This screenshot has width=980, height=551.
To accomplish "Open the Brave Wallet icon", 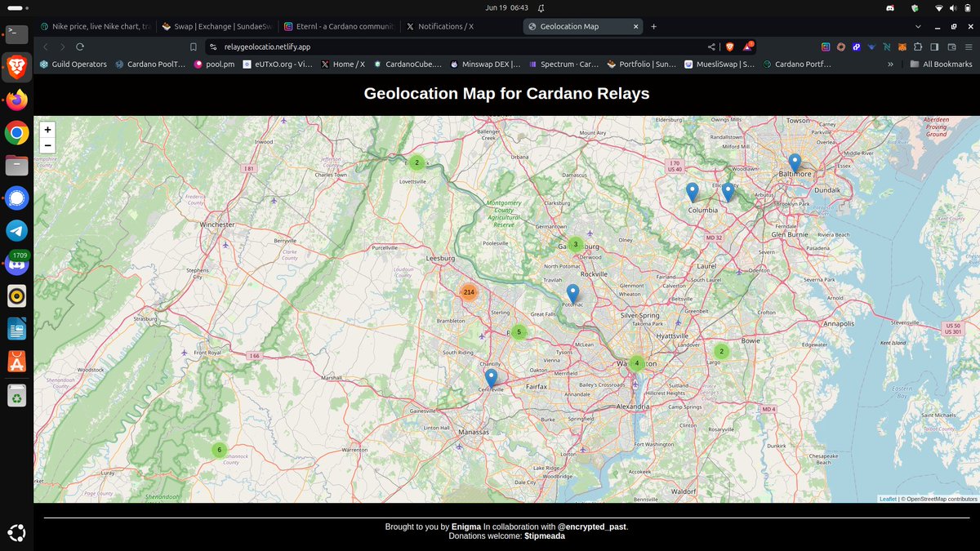I will click(951, 47).
